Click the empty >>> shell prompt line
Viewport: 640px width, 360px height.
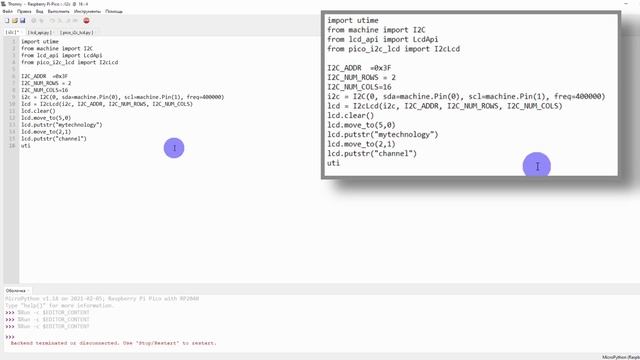[10, 337]
